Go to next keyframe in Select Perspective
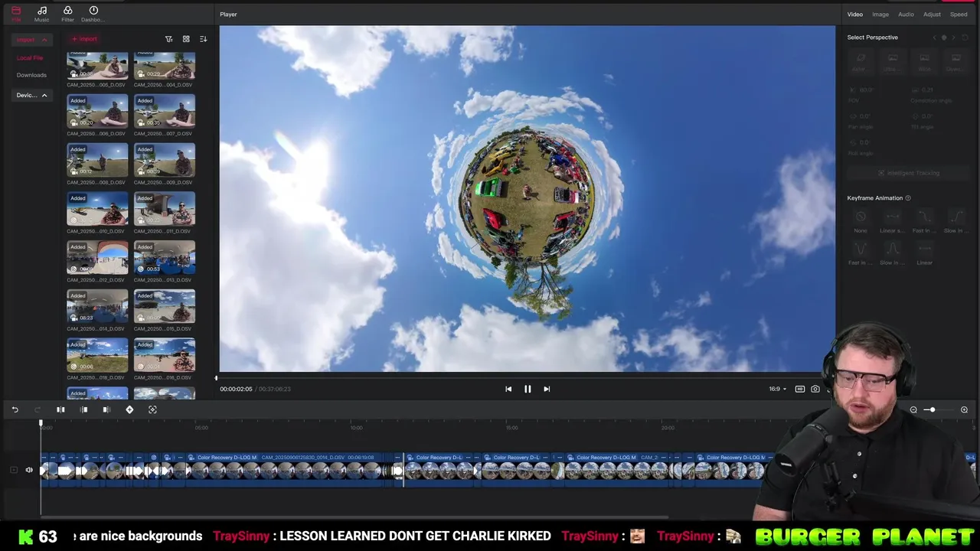The image size is (980, 551). click(953, 37)
